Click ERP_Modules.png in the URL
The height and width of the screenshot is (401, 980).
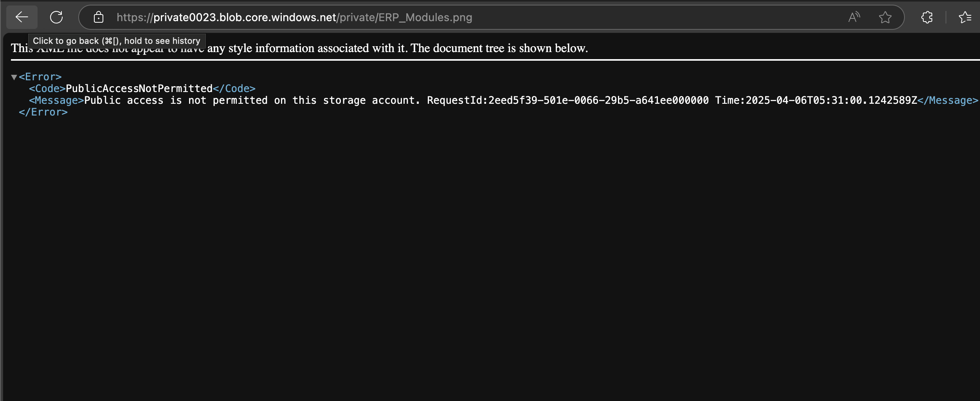[x=425, y=17]
